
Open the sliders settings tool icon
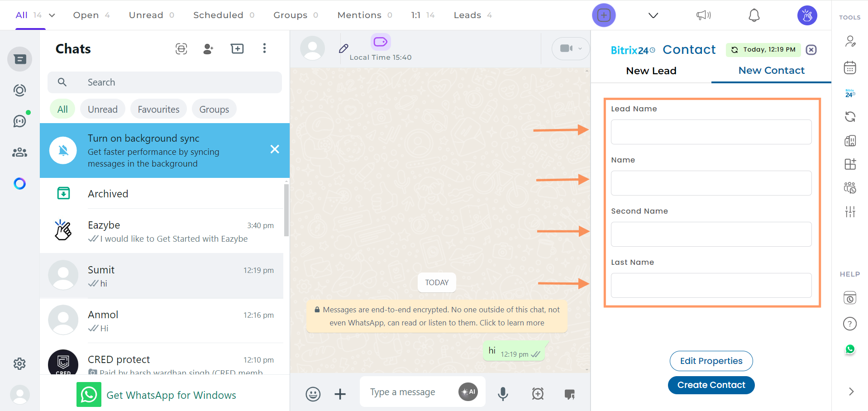point(850,211)
